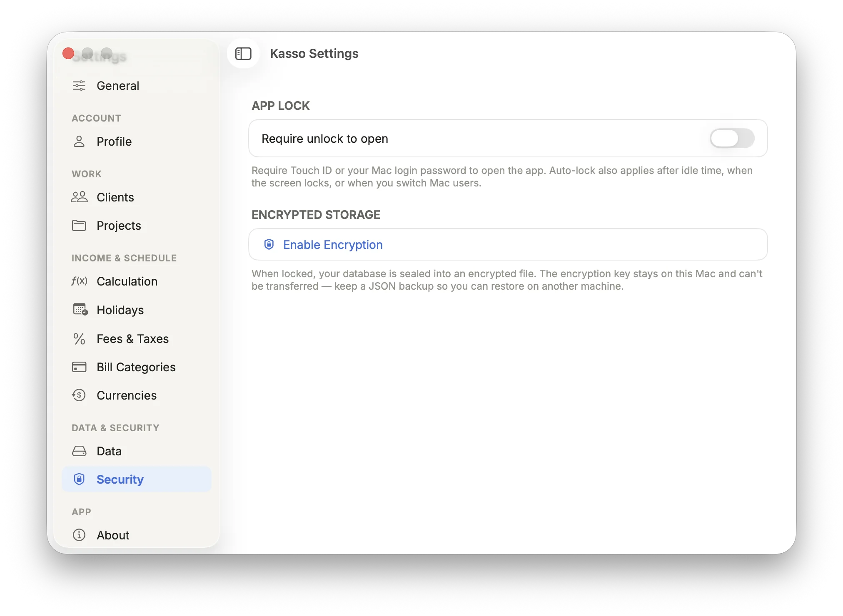This screenshot has height=616, width=843.
Task: Click the Profile person icon
Action: click(x=79, y=142)
